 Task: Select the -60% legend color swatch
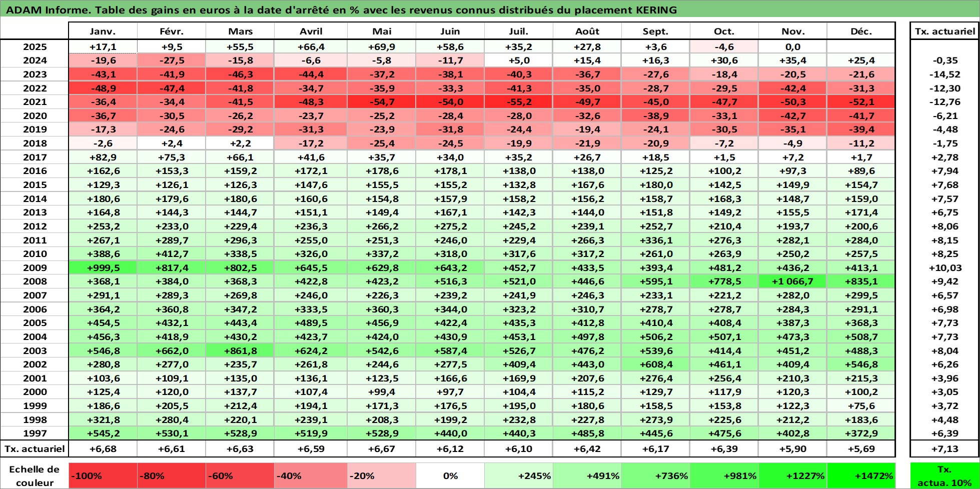point(240,475)
